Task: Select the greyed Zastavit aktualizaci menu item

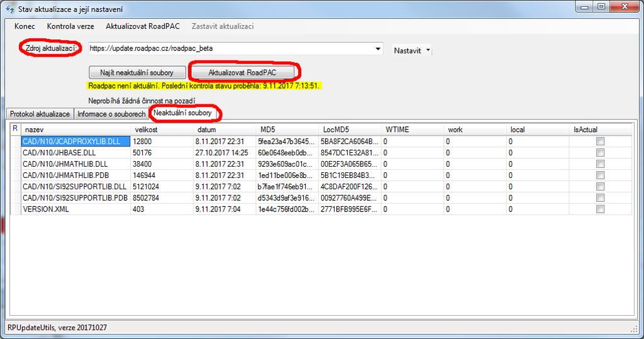Action: (223, 26)
